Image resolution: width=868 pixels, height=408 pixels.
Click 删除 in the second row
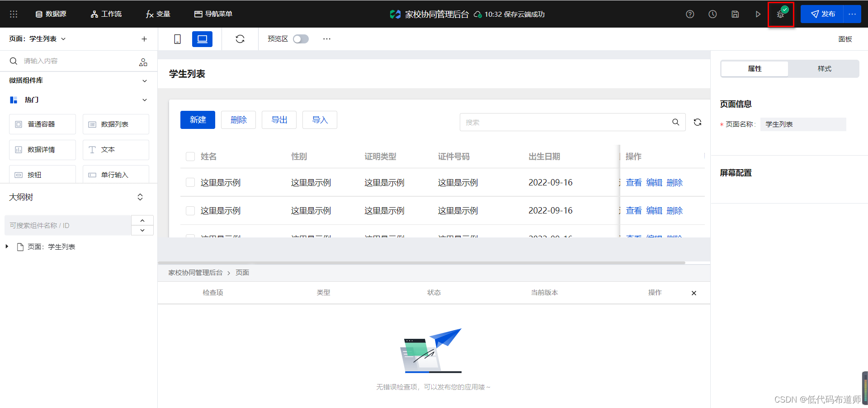click(675, 211)
